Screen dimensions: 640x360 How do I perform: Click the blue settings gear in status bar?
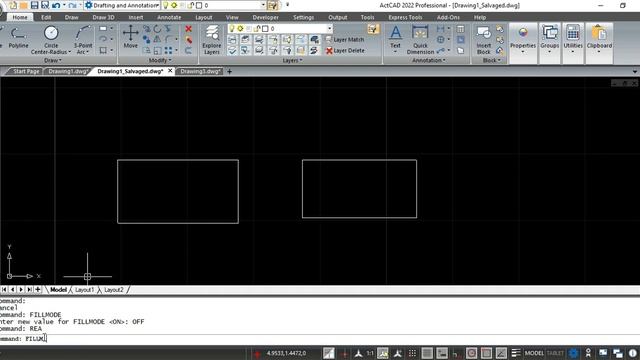[573, 353]
